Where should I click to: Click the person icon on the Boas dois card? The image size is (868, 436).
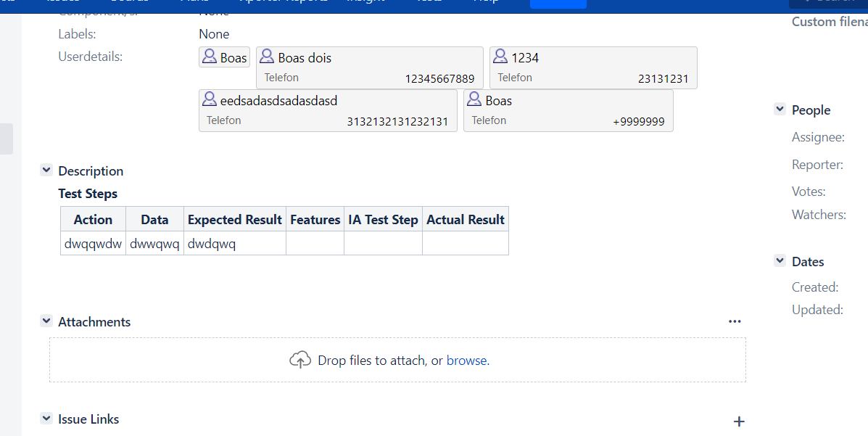click(x=267, y=56)
